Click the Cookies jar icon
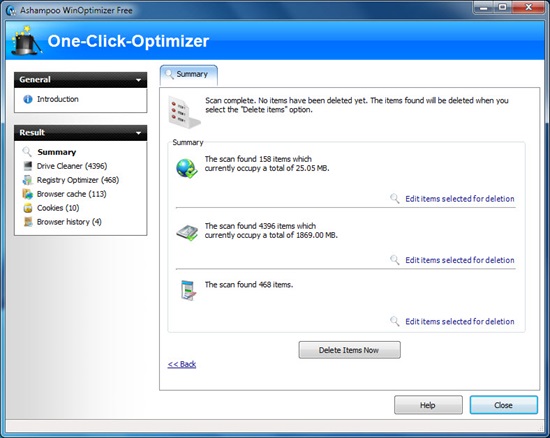The height and width of the screenshot is (438, 550). point(28,208)
